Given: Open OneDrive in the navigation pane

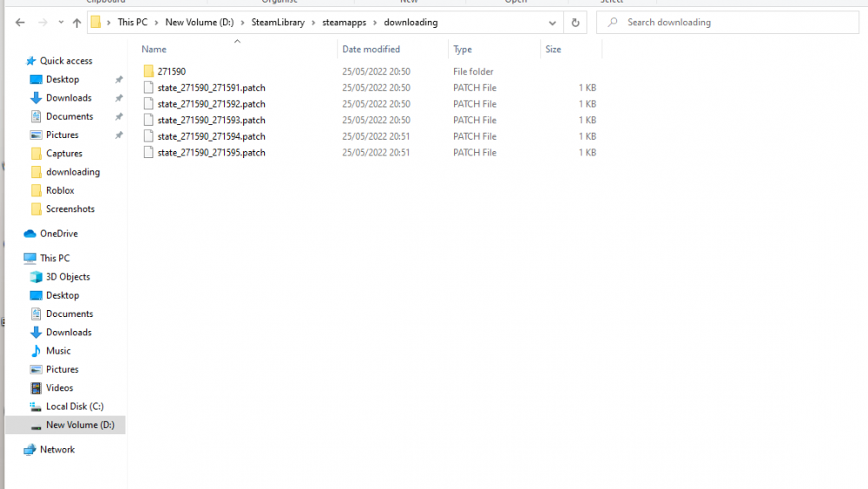Looking at the screenshot, I should click(x=59, y=234).
